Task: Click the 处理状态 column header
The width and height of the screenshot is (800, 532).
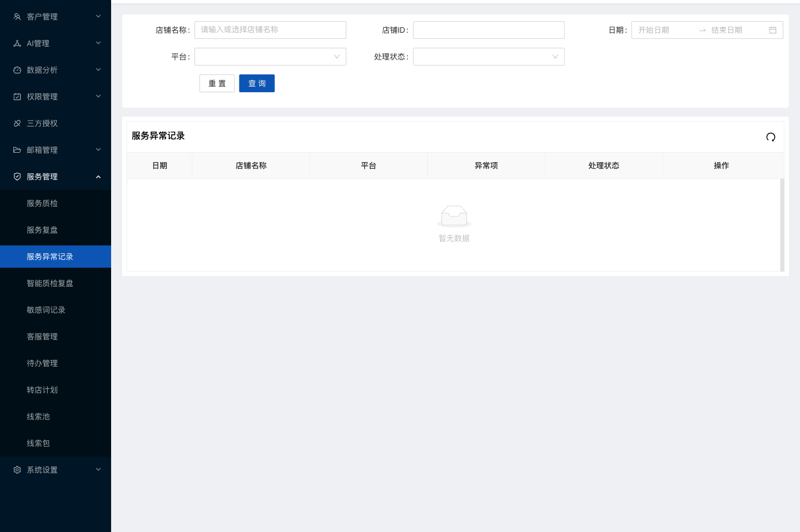Action: pos(604,165)
